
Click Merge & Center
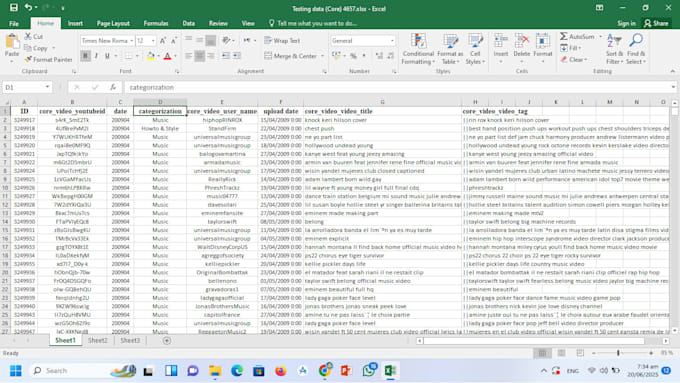pos(291,56)
